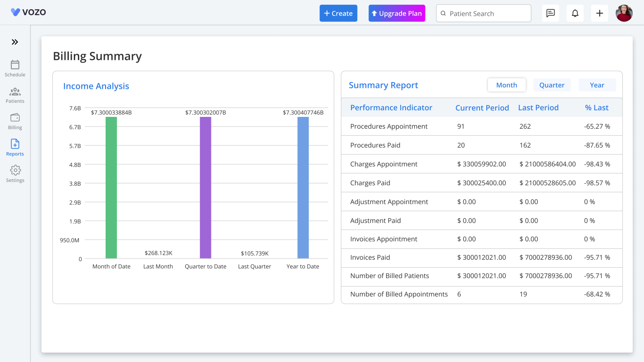Click the Reports icon in the sidebar
The height and width of the screenshot is (362, 644).
15,147
